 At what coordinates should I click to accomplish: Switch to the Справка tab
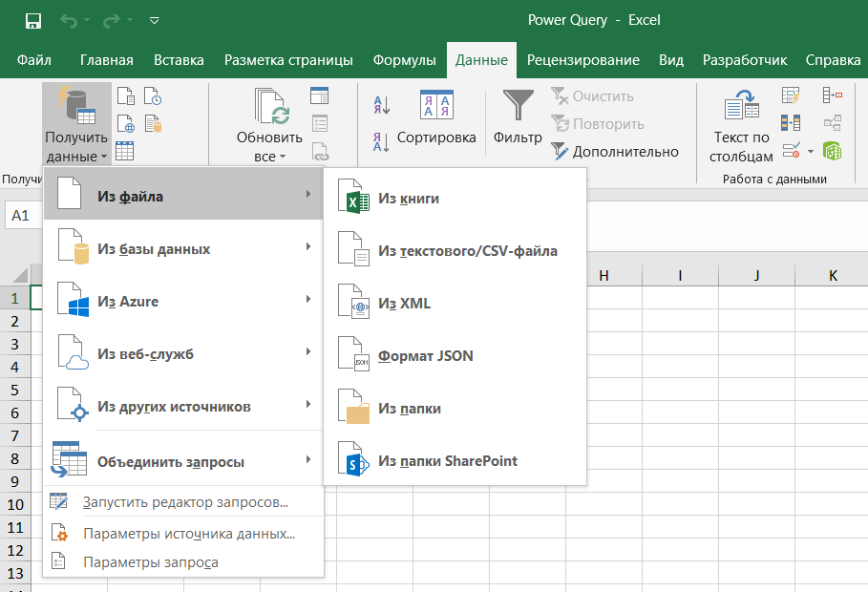pyautogui.click(x=833, y=60)
